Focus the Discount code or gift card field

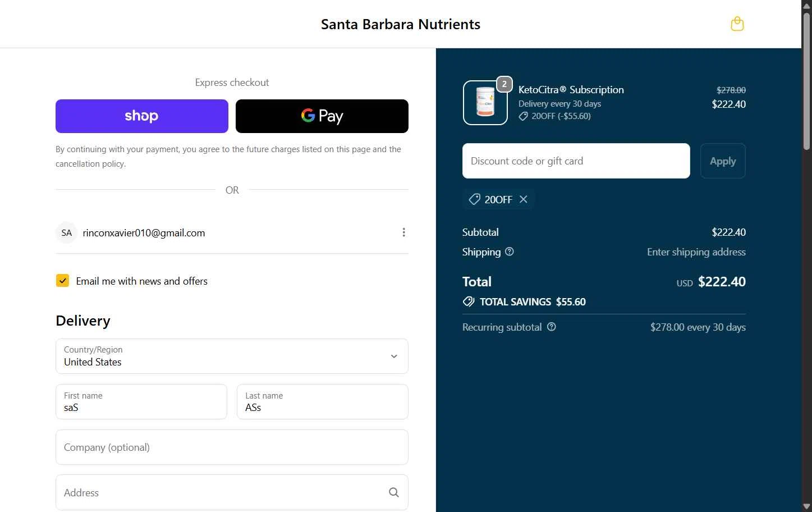tap(576, 161)
